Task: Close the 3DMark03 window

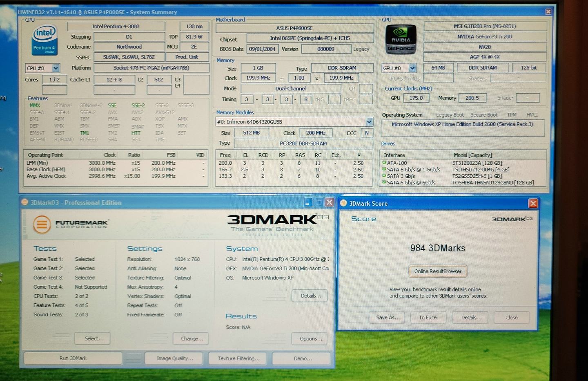Action: [329, 202]
